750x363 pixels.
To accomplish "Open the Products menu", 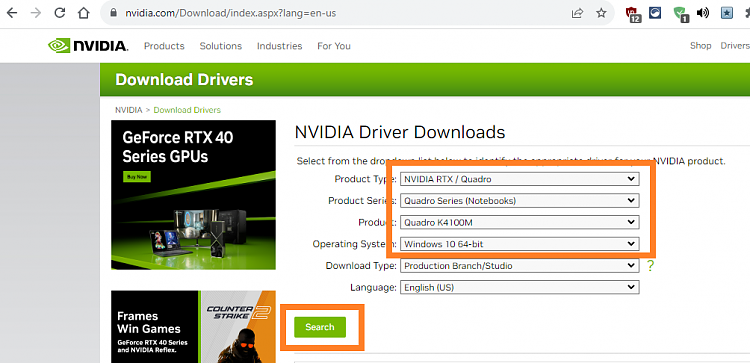I will pyautogui.click(x=164, y=46).
